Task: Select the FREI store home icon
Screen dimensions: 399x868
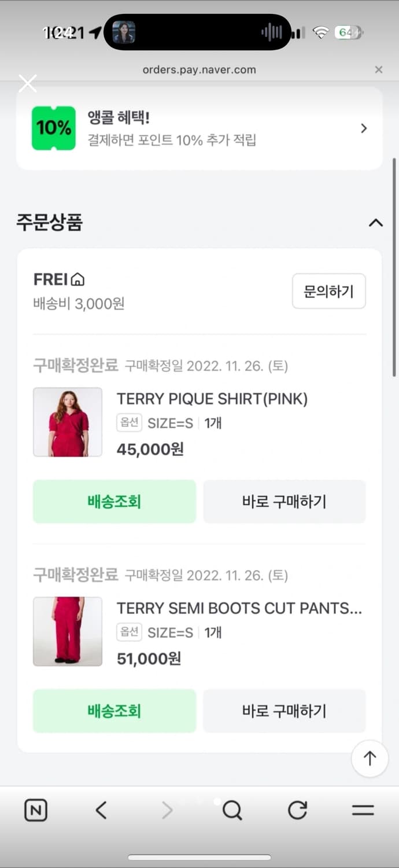Action: (x=78, y=279)
